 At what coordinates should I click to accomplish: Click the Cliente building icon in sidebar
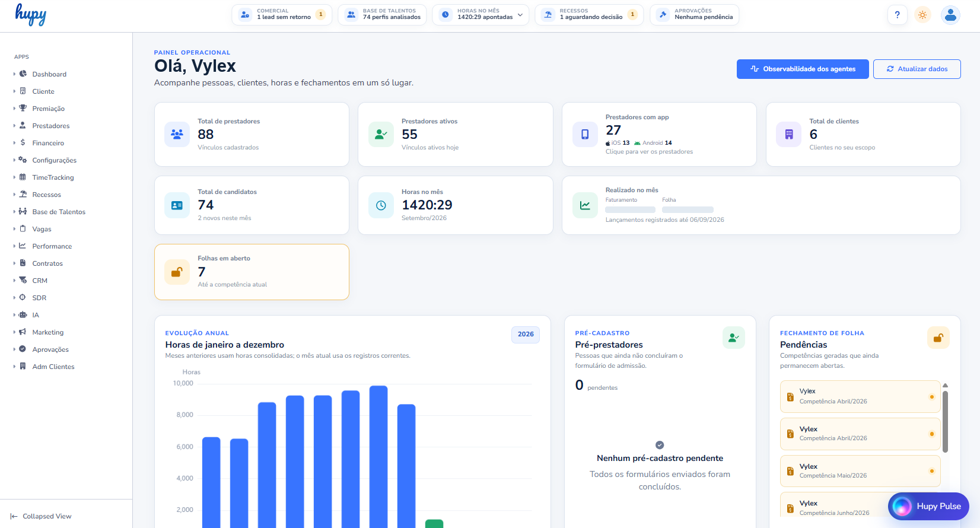[23, 91]
